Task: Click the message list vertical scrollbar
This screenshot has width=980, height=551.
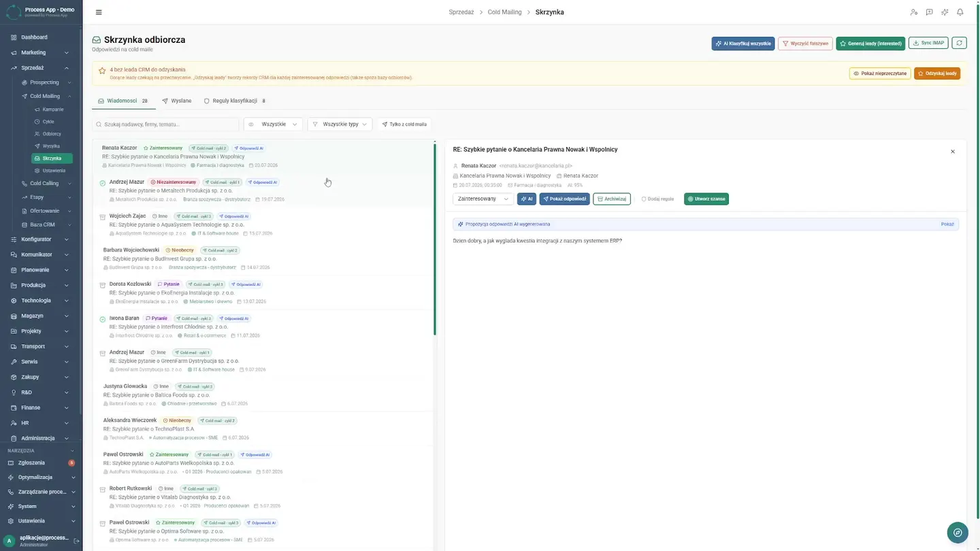Action: point(435,238)
